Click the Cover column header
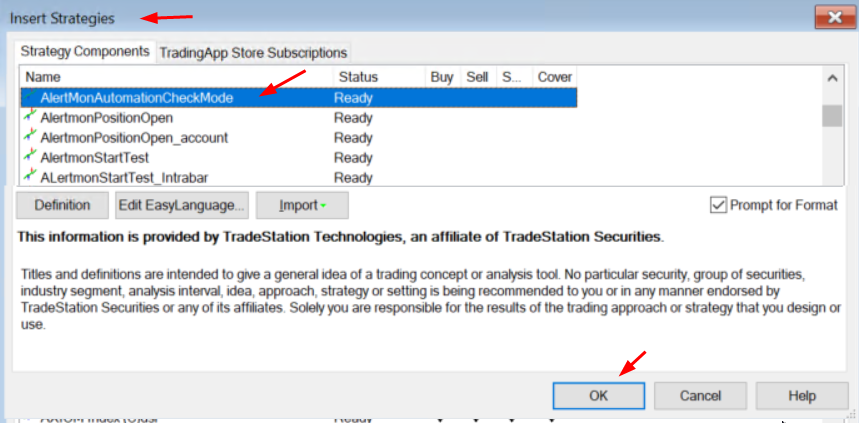 [554, 77]
